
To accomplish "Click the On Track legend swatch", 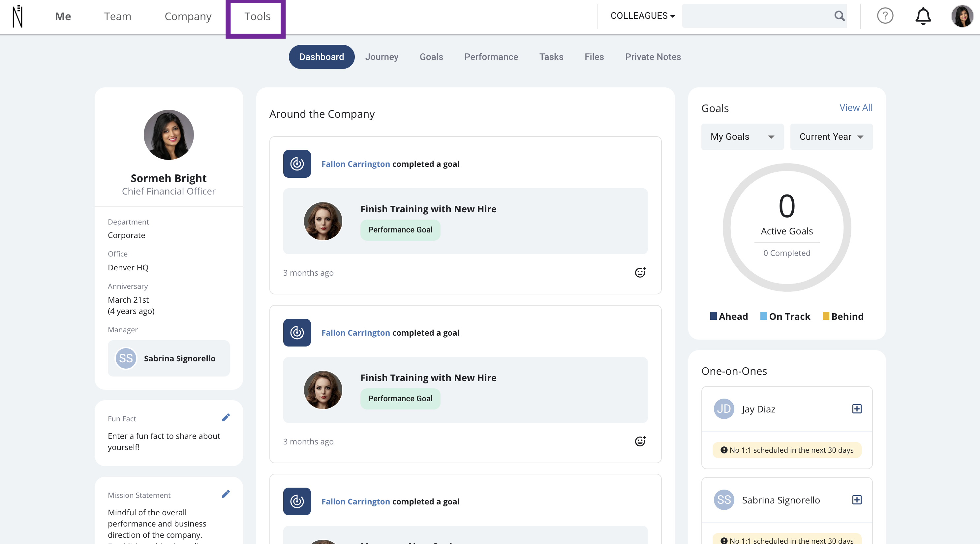I will [763, 316].
